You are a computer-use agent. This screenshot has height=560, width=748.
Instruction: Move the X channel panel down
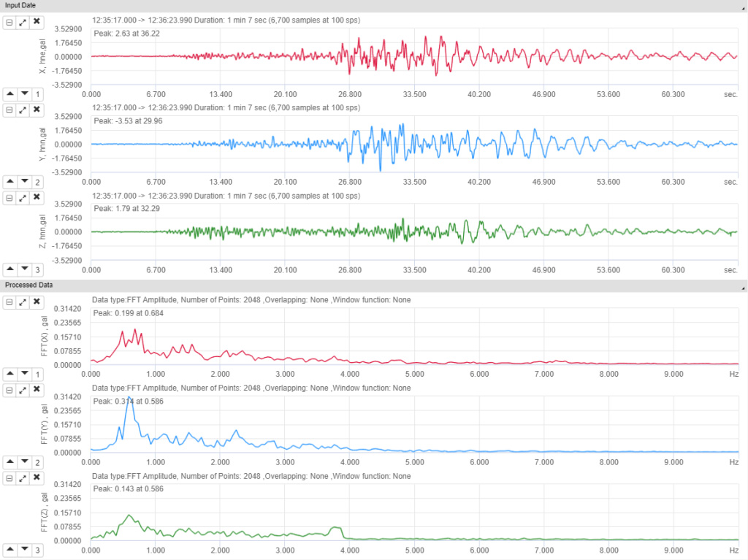coord(23,93)
